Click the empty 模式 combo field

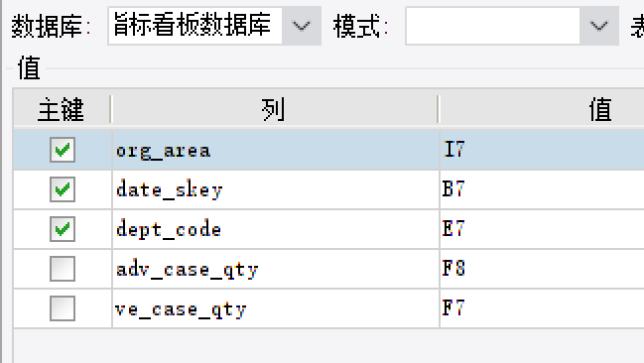[x=492, y=26]
